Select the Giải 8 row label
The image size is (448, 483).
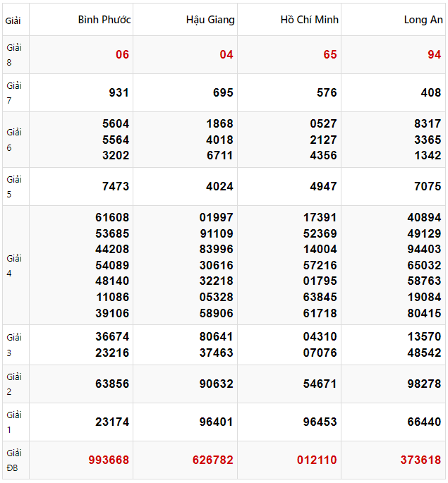click(14, 55)
